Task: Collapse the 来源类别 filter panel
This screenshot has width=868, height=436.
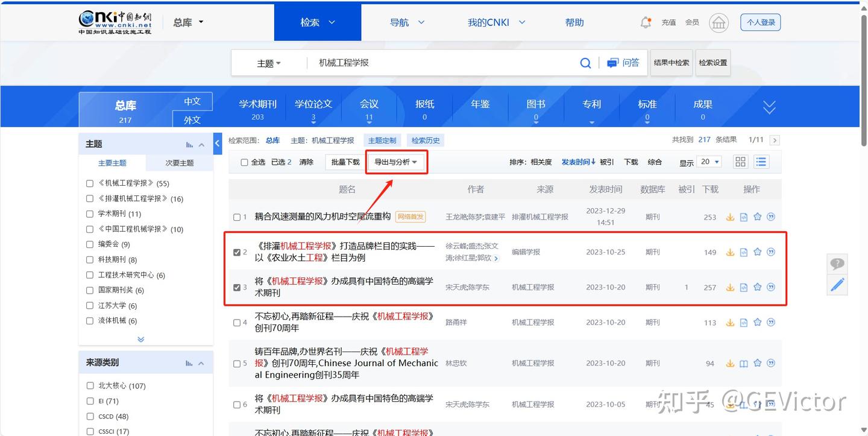Action: click(201, 363)
